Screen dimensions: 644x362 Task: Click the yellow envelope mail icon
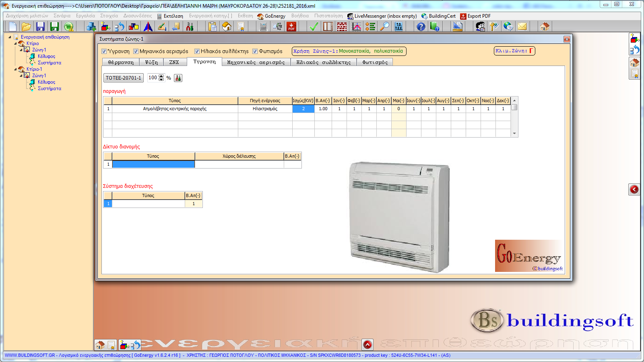(x=522, y=27)
